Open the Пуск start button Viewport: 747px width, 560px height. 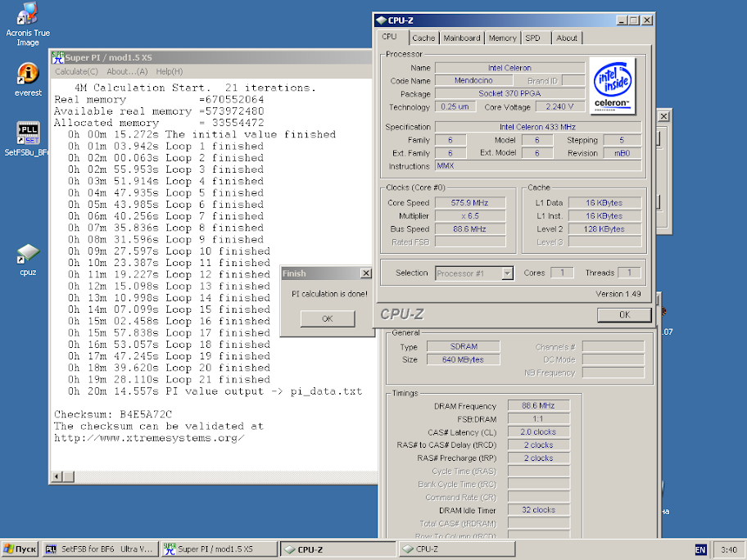(x=20, y=549)
